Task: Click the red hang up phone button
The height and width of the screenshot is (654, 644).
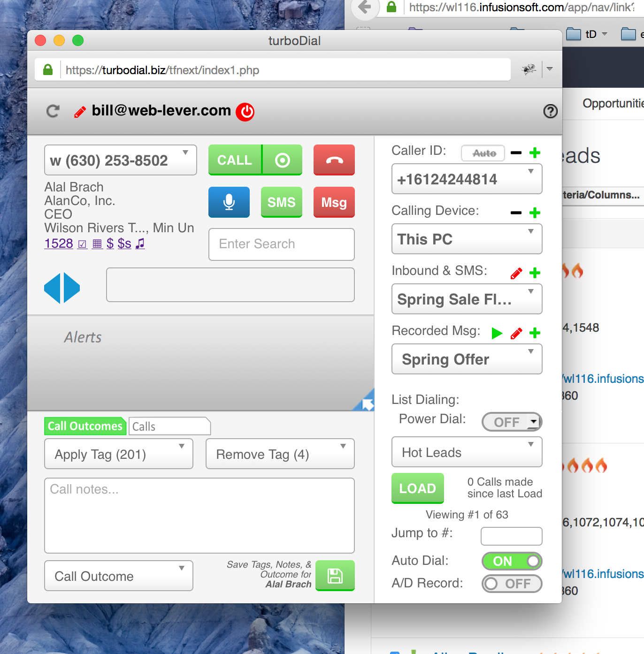Action: click(x=334, y=160)
